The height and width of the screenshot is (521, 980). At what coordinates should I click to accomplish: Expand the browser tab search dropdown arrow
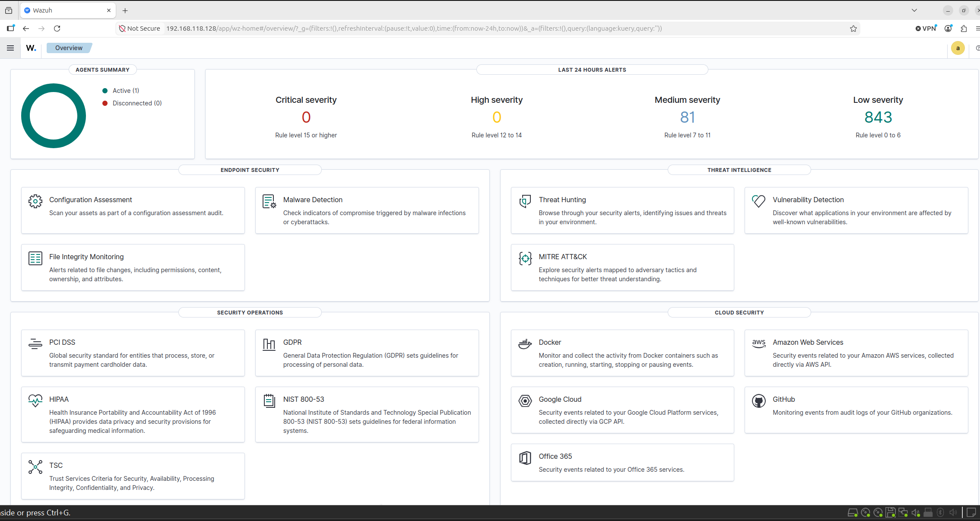click(x=914, y=10)
